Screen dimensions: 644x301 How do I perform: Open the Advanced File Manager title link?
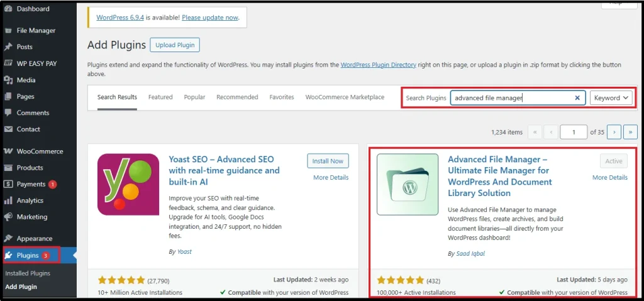point(500,176)
